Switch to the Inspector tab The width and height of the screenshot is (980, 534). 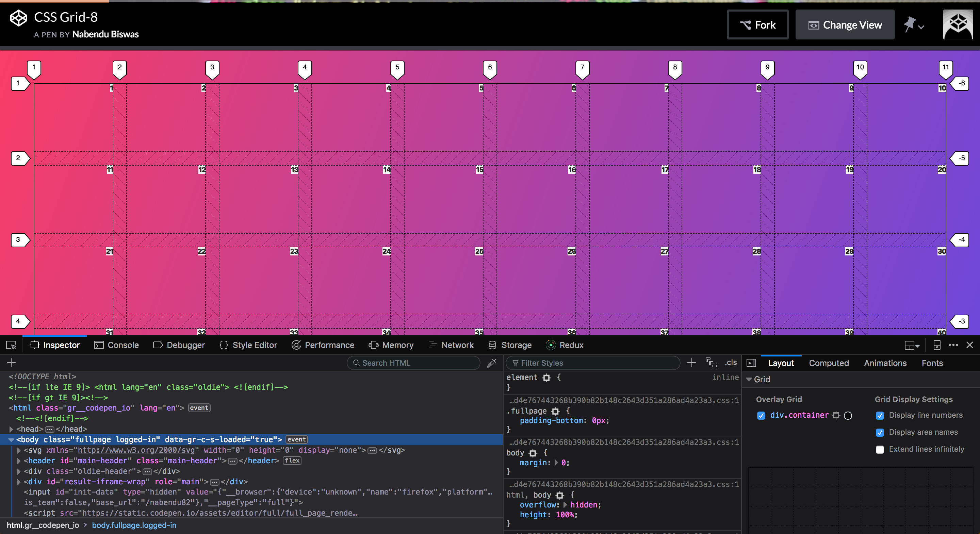[x=55, y=345]
